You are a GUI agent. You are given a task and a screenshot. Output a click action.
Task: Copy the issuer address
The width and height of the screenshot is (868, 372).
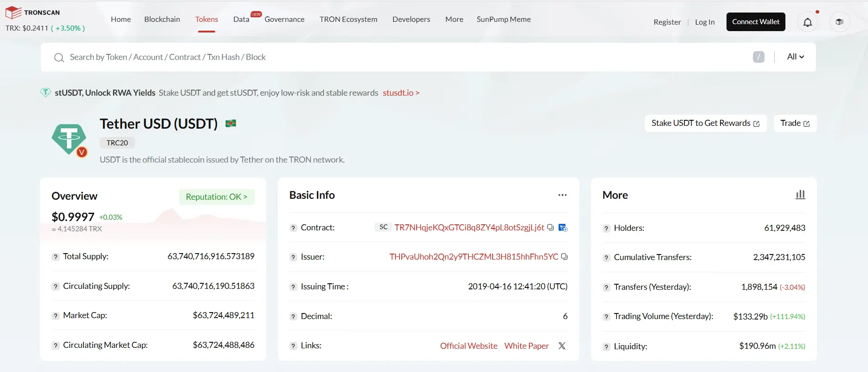point(564,257)
